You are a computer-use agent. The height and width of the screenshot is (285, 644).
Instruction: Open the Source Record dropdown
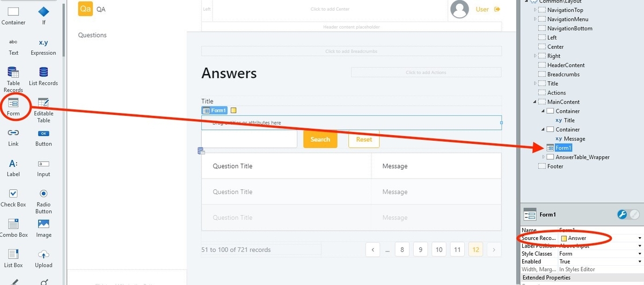point(640,238)
